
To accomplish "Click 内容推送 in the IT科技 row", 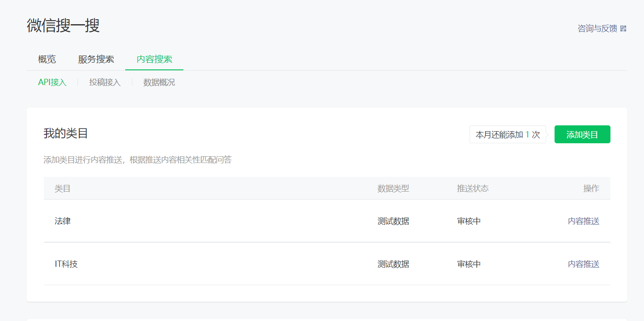I will pyautogui.click(x=584, y=264).
